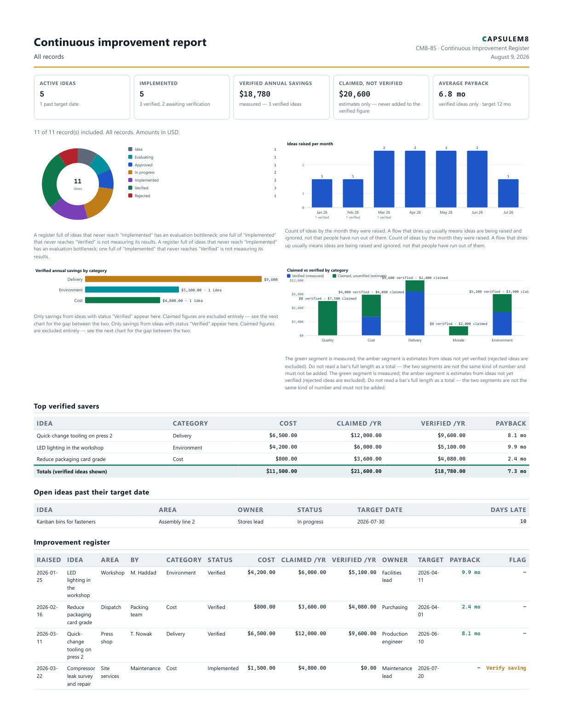This screenshot has height=728, width=563.
Task: Click the green 2.4 mo payback in register
Action: [x=471, y=607]
